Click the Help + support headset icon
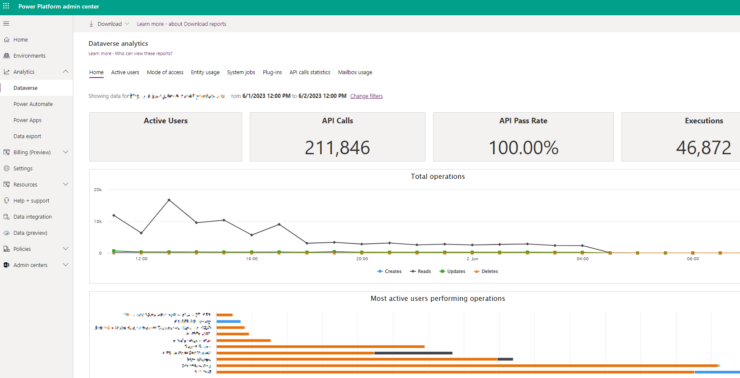Viewport: 740px width, 378px height. click(x=7, y=201)
